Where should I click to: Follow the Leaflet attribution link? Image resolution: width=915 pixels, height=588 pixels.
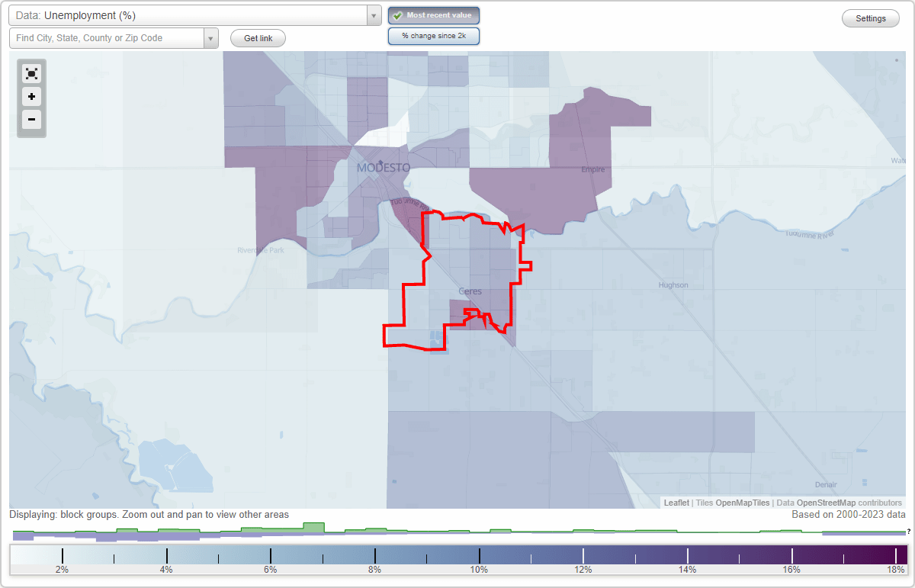(676, 503)
